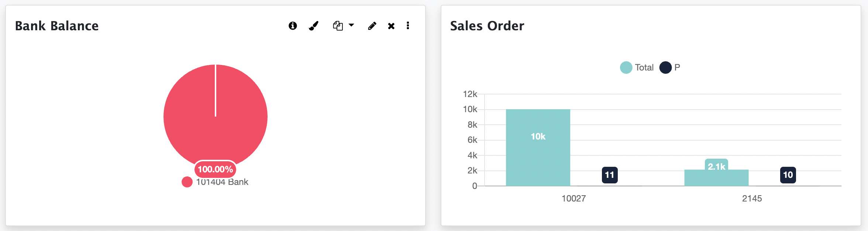The width and height of the screenshot is (868, 231).
Task: Toggle the Total series legend
Action: coord(637,68)
